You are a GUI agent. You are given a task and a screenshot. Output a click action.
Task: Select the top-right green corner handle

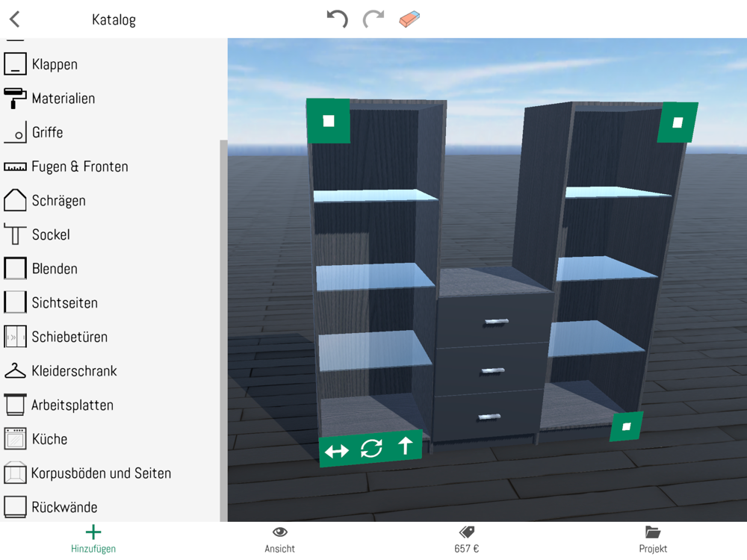pos(678,122)
